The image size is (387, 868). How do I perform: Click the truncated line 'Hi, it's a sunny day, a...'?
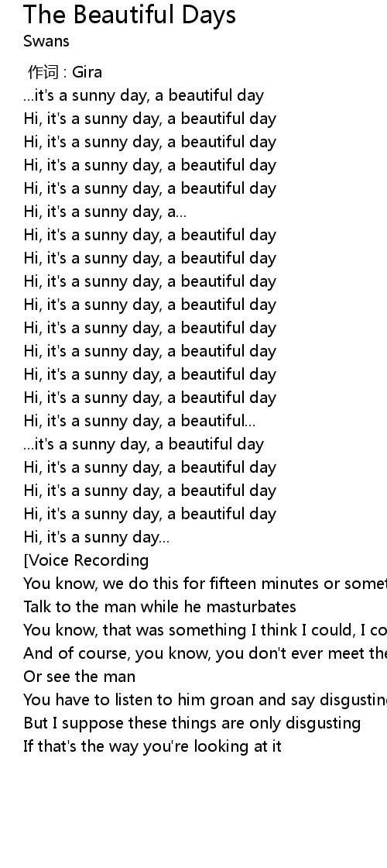[x=105, y=212]
